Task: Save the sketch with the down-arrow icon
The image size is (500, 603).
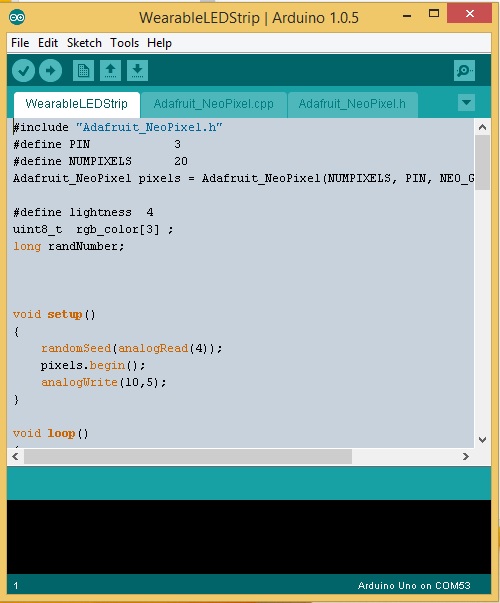Action: [x=137, y=71]
